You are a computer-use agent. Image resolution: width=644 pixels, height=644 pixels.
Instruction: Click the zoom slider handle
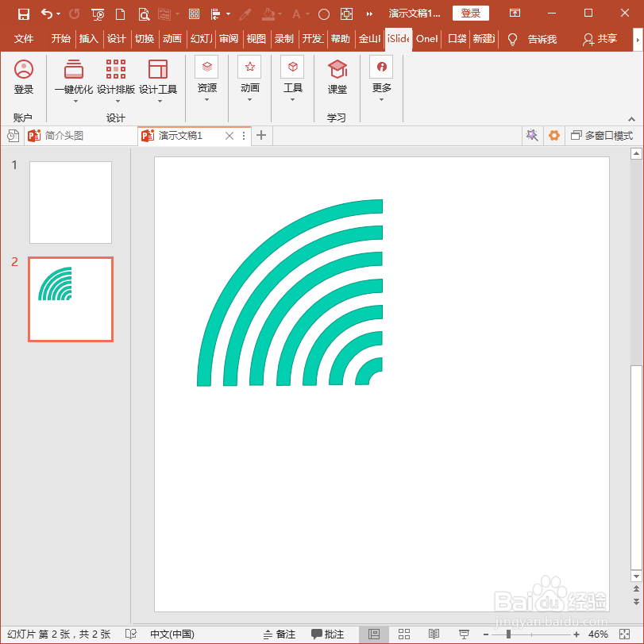click(x=508, y=634)
